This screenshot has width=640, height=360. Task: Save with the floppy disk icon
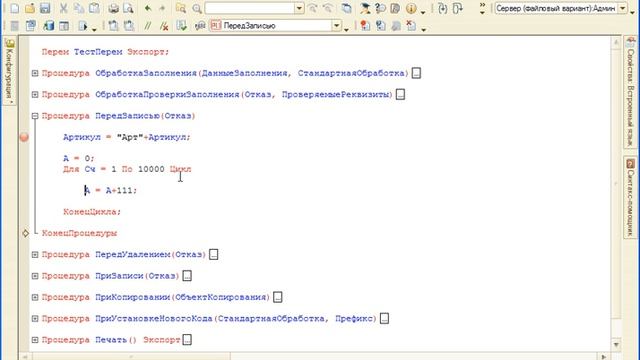pos(45,8)
